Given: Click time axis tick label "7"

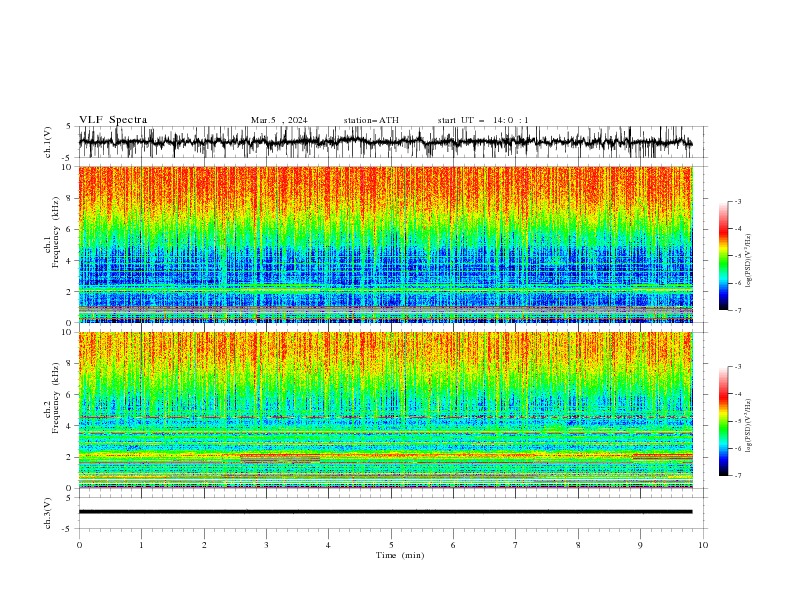Looking at the screenshot, I should (516, 545).
